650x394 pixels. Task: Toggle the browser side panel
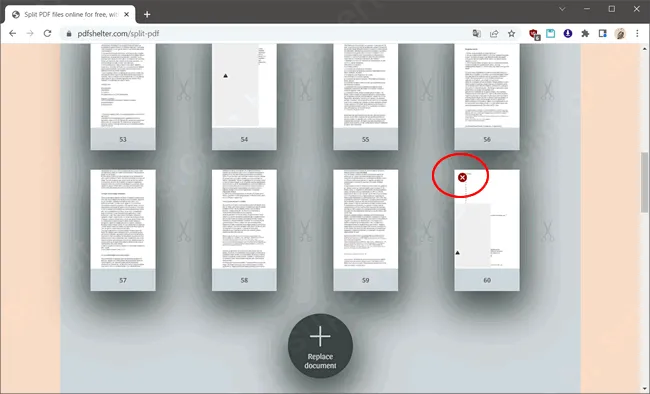[603, 34]
